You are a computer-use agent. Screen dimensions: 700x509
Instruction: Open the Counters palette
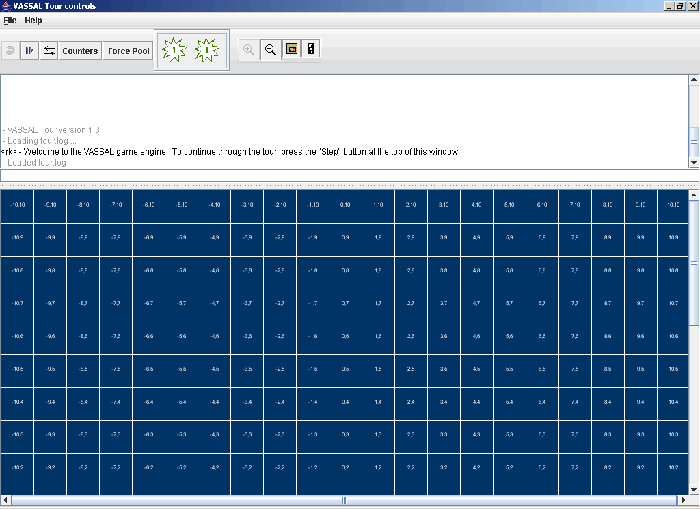tap(80, 51)
